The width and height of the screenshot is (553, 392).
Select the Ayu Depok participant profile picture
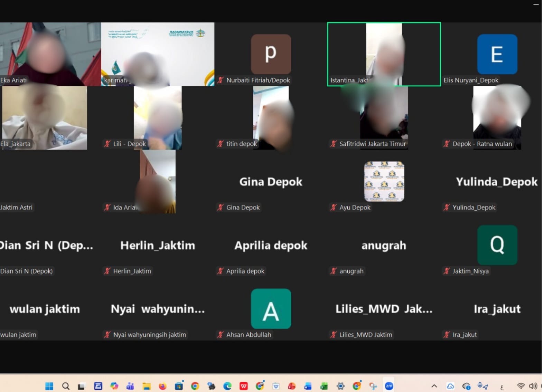[384, 181]
